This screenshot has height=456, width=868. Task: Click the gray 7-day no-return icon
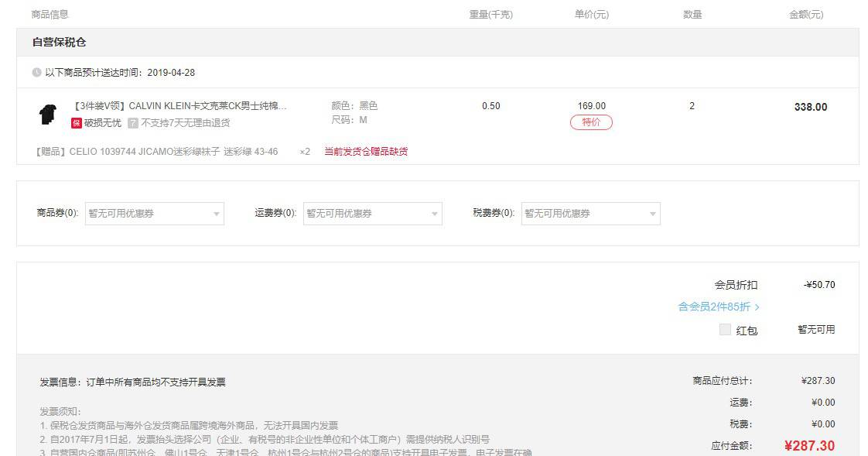[x=133, y=123]
